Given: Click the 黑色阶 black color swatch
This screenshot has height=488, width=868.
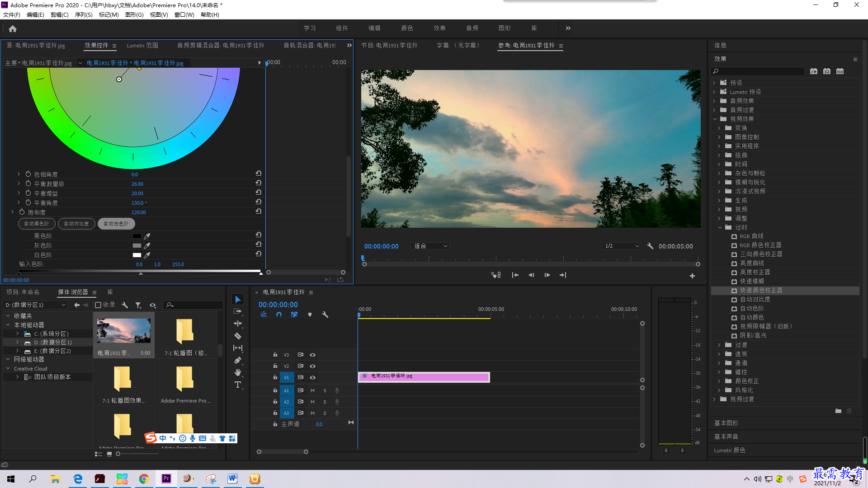Looking at the screenshot, I should coord(137,236).
